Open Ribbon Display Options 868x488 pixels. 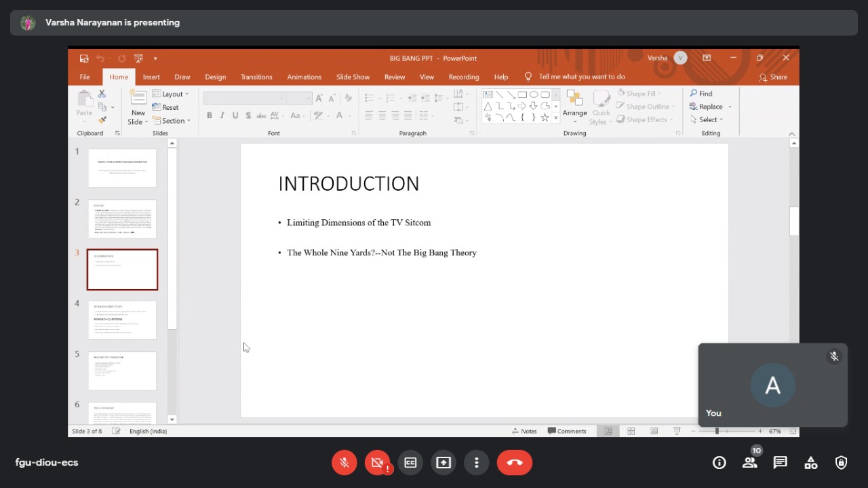pyautogui.click(x=707, y=58)
